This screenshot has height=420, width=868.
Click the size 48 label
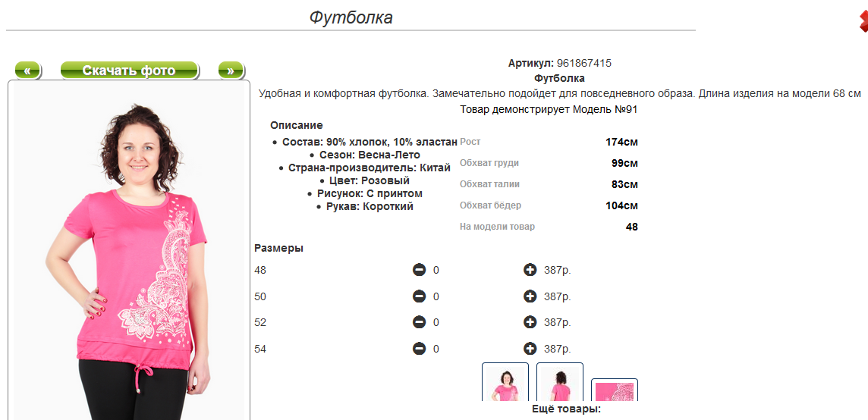260,271
